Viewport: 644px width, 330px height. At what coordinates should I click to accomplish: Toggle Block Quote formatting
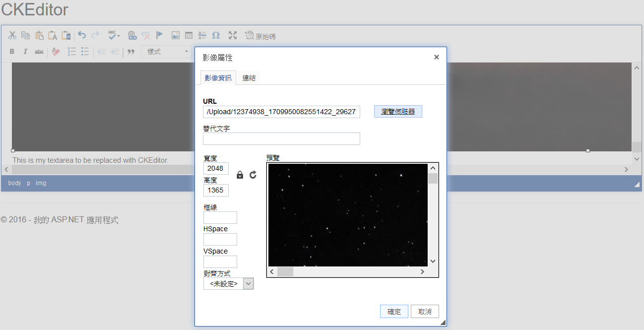pyautogui.click(x=131, y=52)
